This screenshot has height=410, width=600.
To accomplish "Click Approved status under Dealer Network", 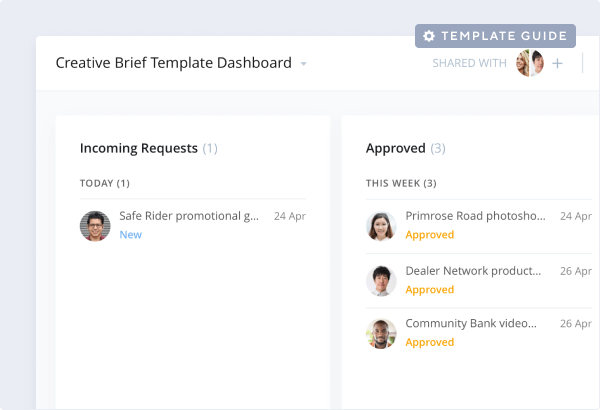I will (x=429, y=290).
